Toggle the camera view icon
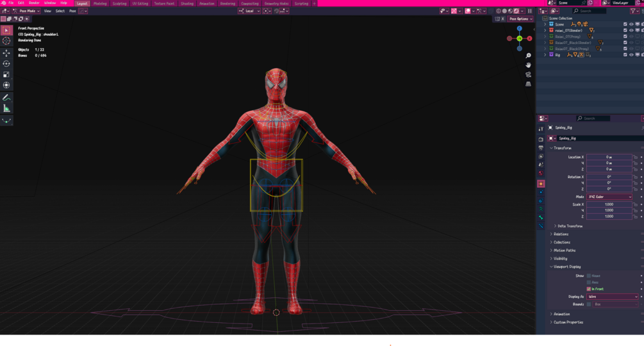The width and height of the screenshot is (644, 346). pos(528,74)
